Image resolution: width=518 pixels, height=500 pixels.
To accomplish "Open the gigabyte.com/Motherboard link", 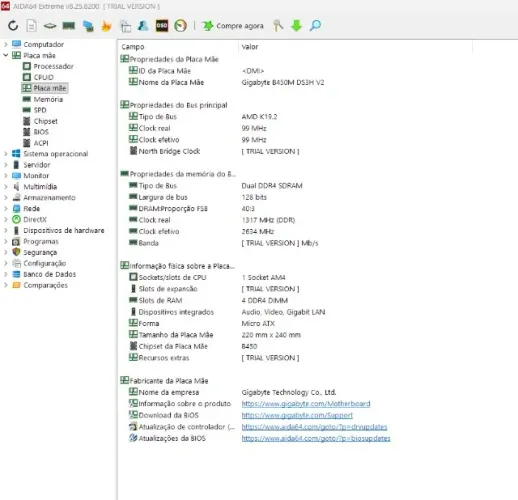I will (306, 404).
